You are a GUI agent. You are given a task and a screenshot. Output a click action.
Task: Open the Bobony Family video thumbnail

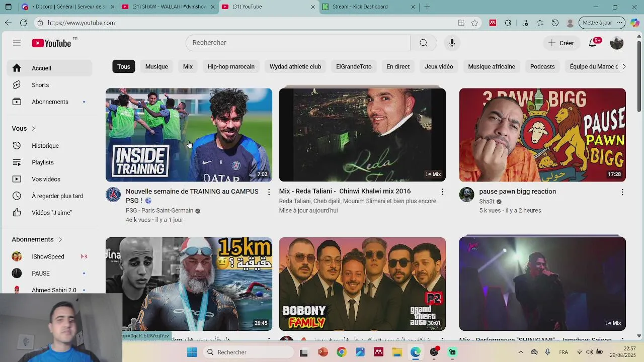coord(362,284)
